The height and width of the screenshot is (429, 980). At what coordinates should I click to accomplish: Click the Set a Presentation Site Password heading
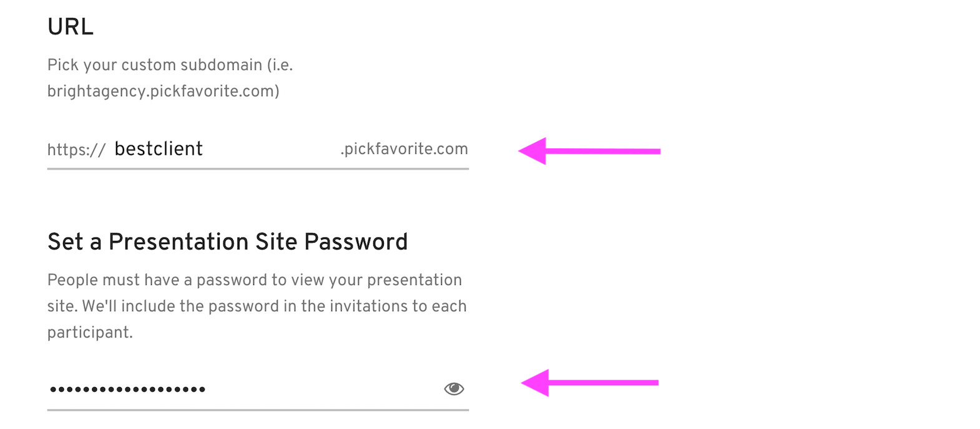227,242
